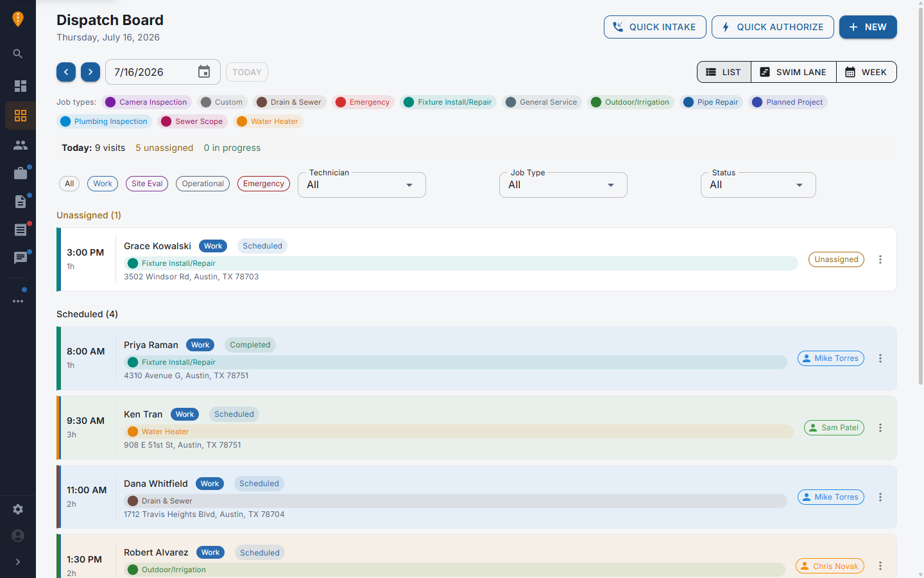This screenshot has height=578, width=924.
Task: Switch to Week view
Action: coord(866,72)
